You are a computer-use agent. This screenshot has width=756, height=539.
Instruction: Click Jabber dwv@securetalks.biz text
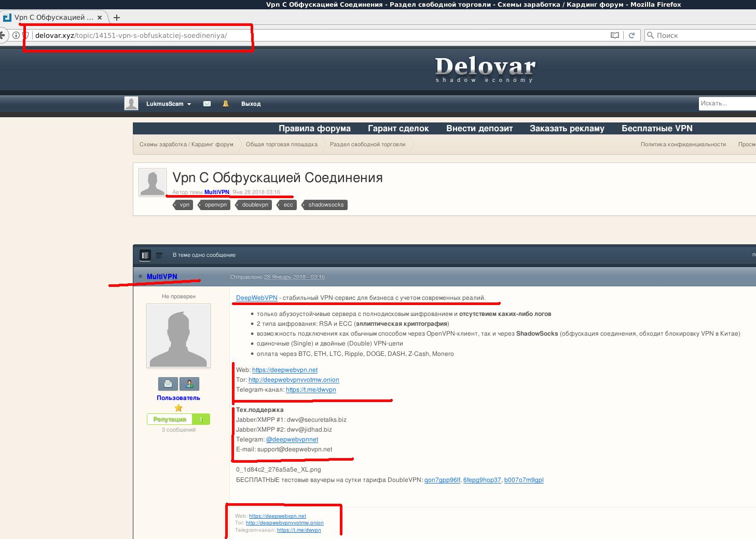coord(317,420)
